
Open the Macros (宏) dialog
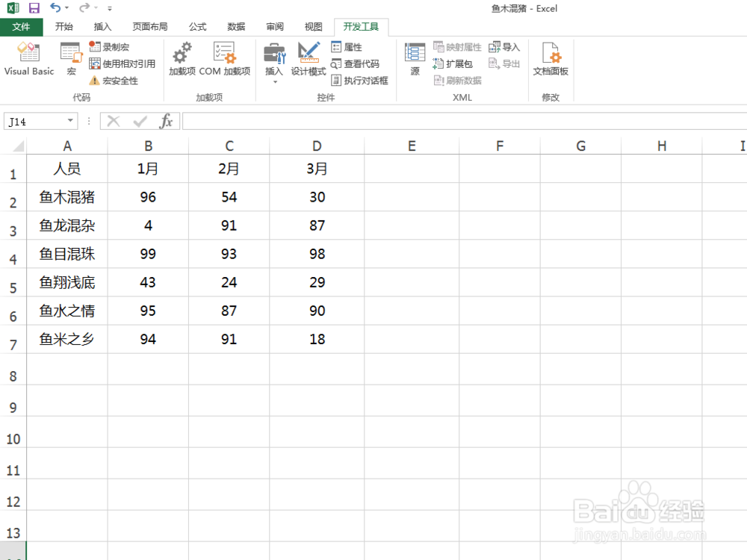point(72,58)
